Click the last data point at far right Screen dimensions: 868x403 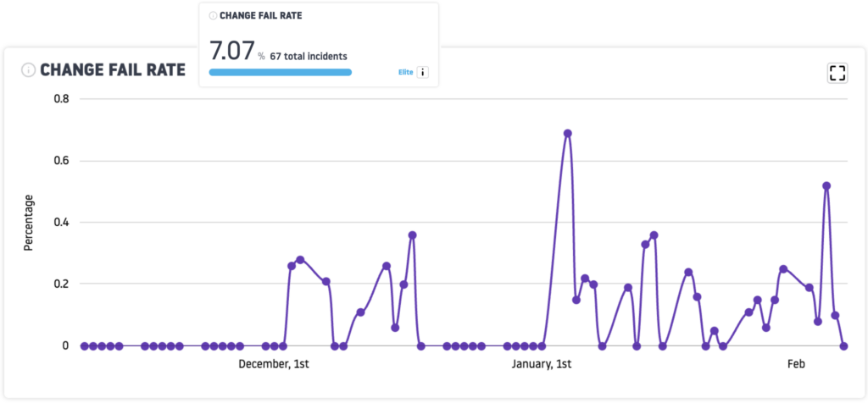[844, 345]
